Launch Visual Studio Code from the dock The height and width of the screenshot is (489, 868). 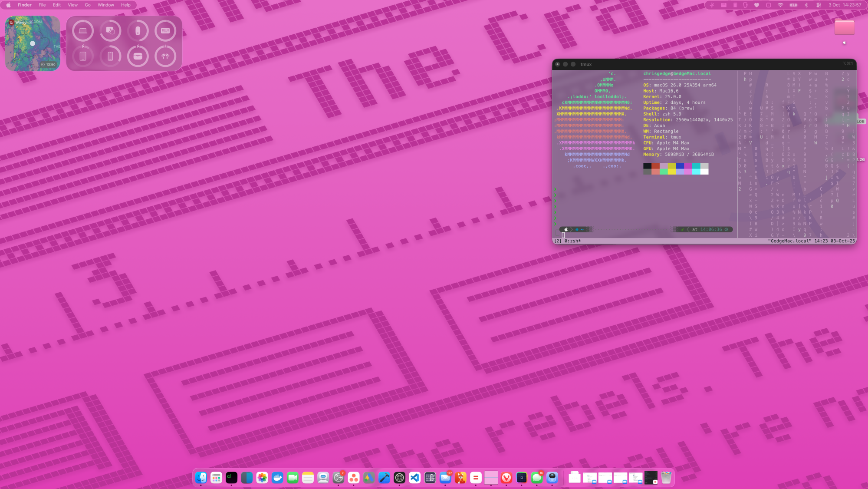(x=415, y=478)
